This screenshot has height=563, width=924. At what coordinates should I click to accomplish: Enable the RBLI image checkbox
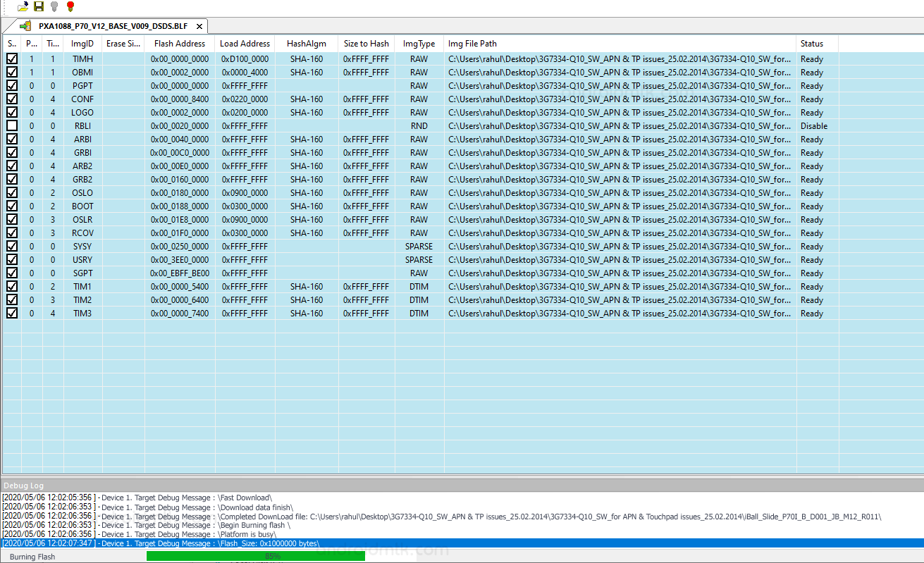tap(12, 126)
